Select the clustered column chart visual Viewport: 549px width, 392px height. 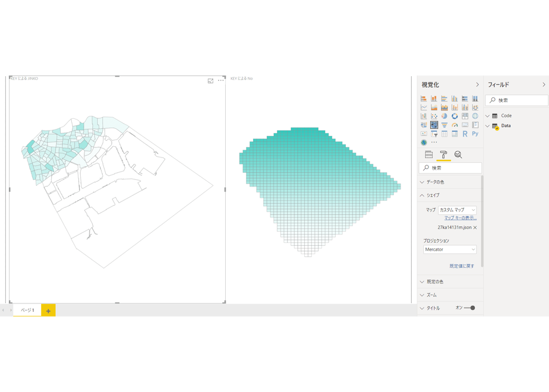[x=455, y=99]
